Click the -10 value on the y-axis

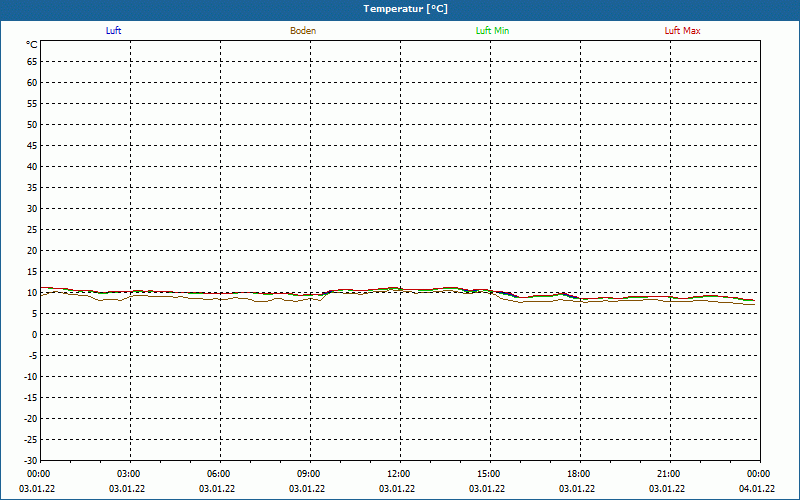pos(31,377)
